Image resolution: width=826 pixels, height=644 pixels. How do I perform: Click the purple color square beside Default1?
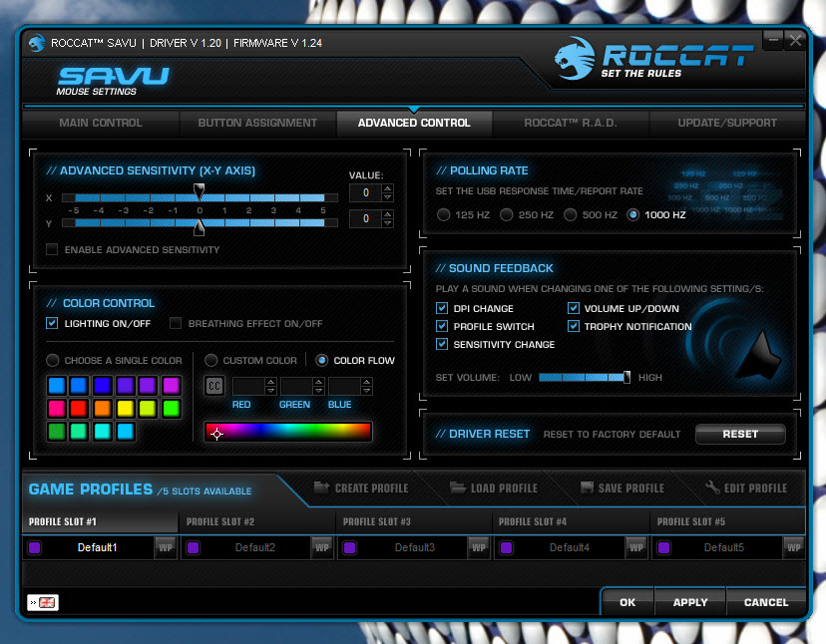[x=35, y=547]
